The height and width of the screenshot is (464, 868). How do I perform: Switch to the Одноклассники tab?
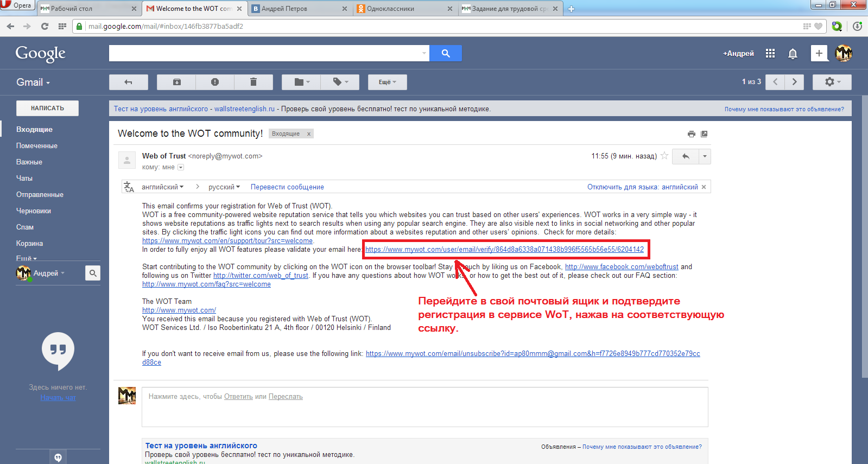pos(404,9)
